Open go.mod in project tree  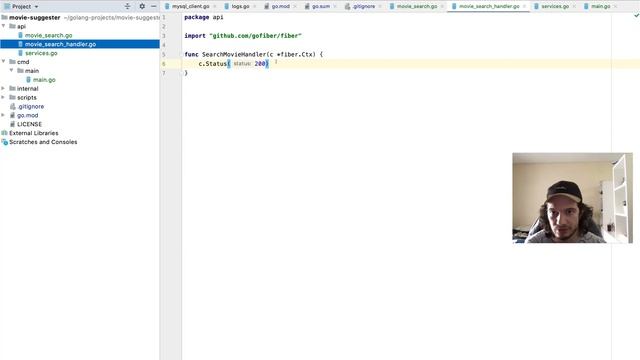point(27,116)
